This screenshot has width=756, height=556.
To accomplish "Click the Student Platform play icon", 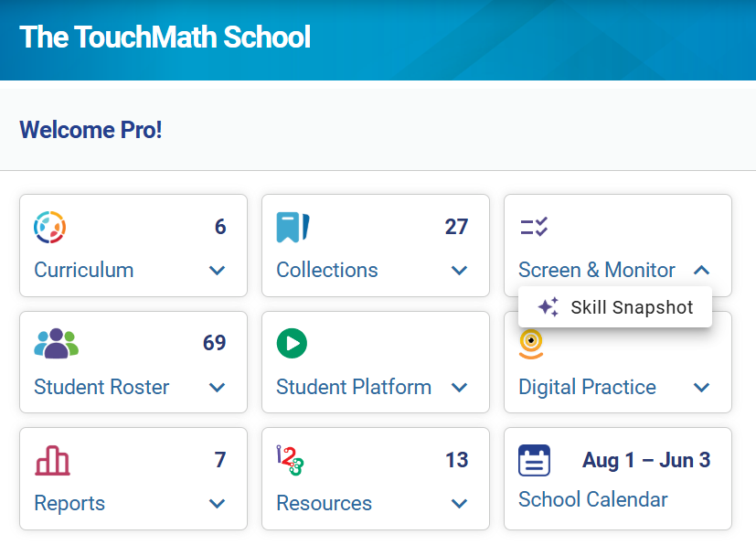I will pyautogui.click(x=292, y=343).
